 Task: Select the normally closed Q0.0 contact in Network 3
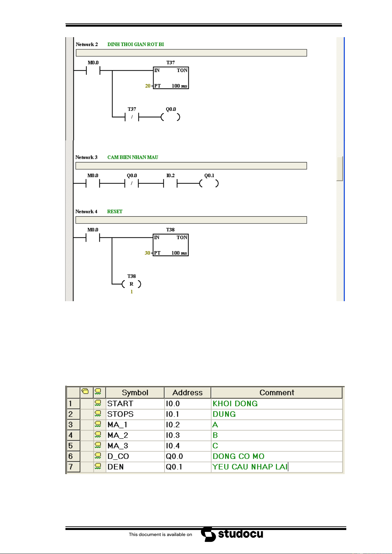pos(132,183)
